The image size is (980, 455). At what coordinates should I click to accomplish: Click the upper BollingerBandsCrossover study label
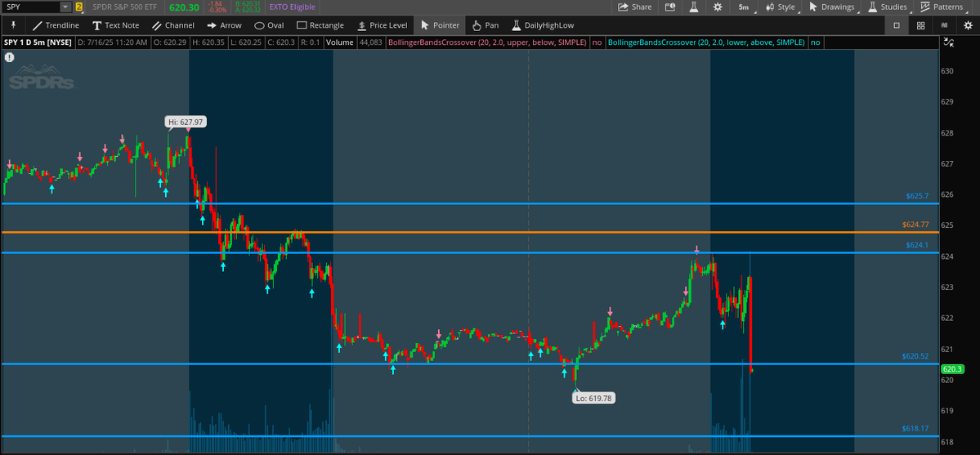[487, 42]
